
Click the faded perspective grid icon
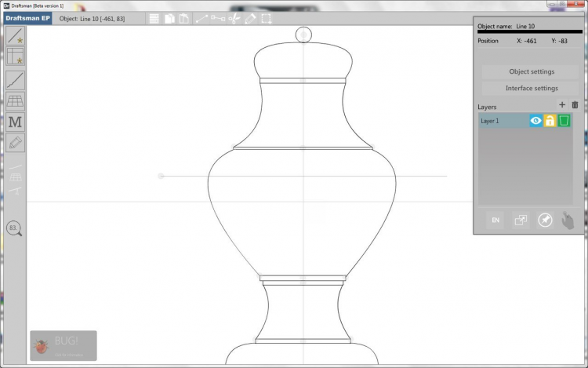(16, 177)
